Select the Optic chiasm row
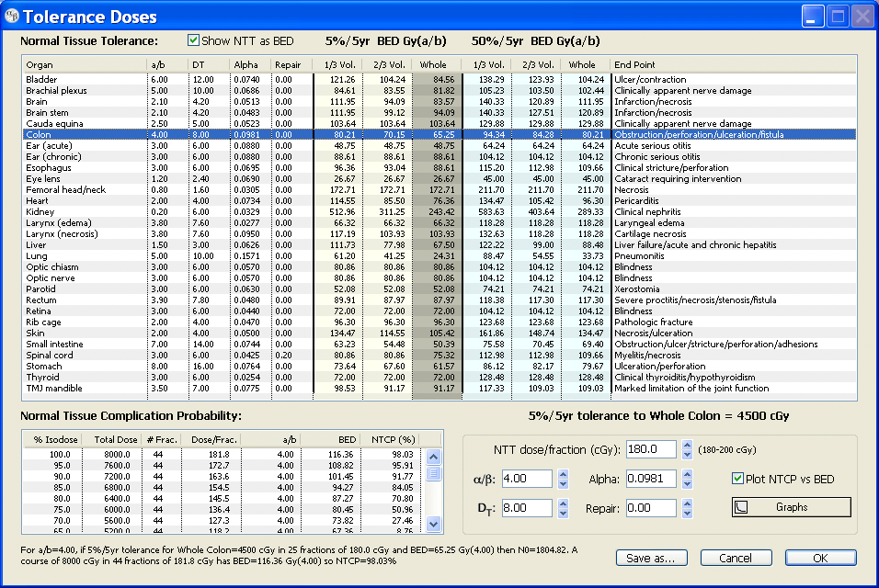 (439, 266)
